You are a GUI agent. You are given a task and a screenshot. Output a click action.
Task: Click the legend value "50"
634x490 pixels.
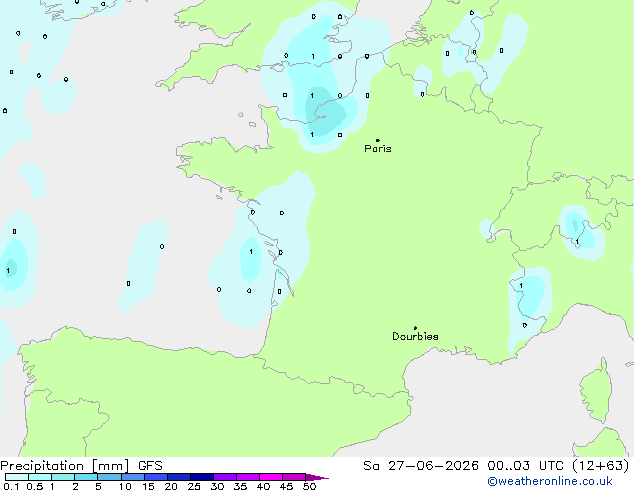pyautogui.click(x=309, y=486)
